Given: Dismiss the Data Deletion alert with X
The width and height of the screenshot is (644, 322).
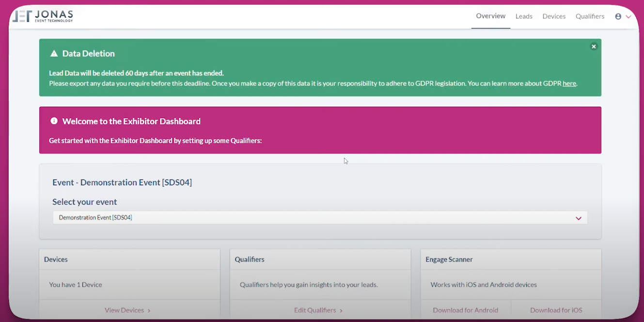Looking at the screenshot, I should pyautogui.click(x=593, y=47).
